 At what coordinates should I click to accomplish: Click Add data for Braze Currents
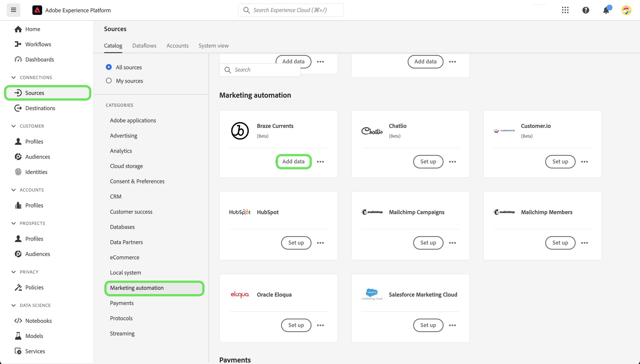[x=293, y=161]
